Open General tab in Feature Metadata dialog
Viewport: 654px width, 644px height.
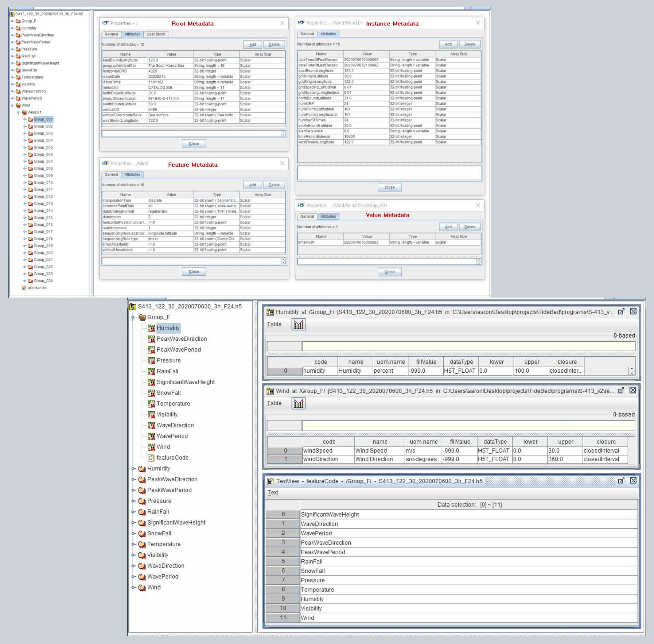(111, 175)
